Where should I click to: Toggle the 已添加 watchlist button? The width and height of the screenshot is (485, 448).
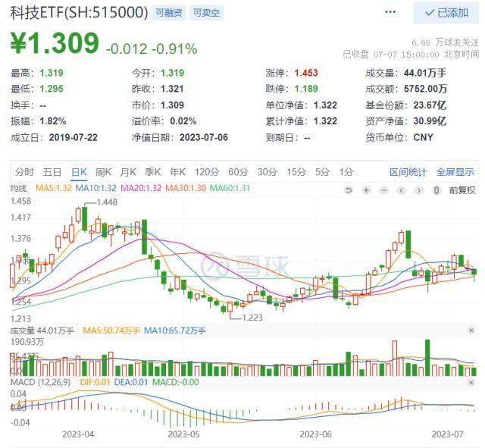(x=446, y=13)
